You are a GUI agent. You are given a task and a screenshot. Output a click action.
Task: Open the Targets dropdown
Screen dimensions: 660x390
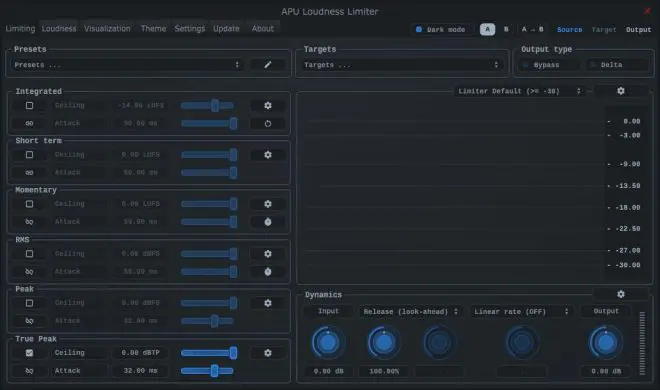(402, 65)
